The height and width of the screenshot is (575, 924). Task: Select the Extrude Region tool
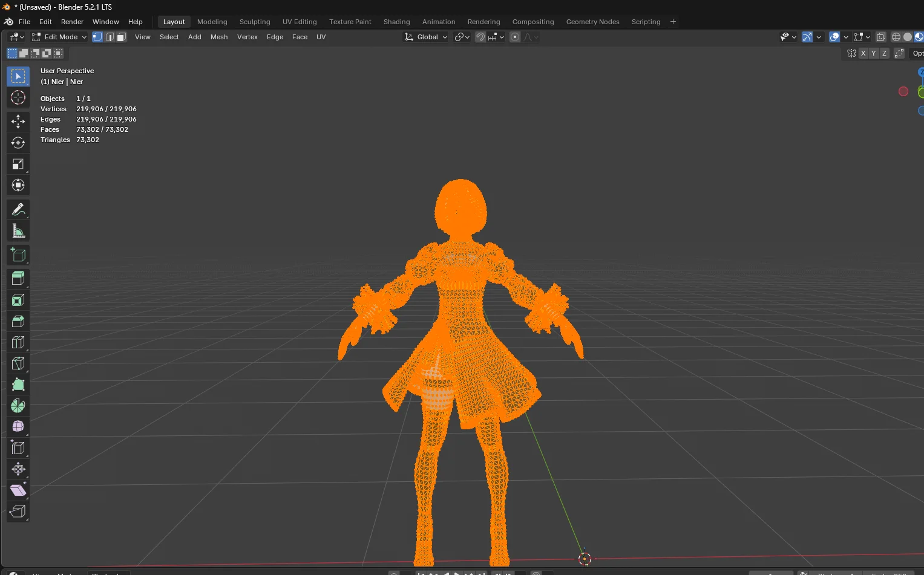click(18, 279)
